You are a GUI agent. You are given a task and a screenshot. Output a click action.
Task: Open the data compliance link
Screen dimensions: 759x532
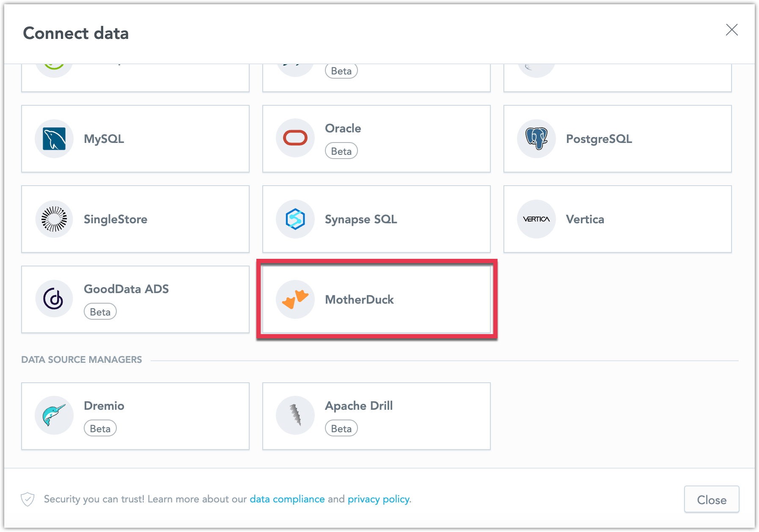click(x=287, y=499)
